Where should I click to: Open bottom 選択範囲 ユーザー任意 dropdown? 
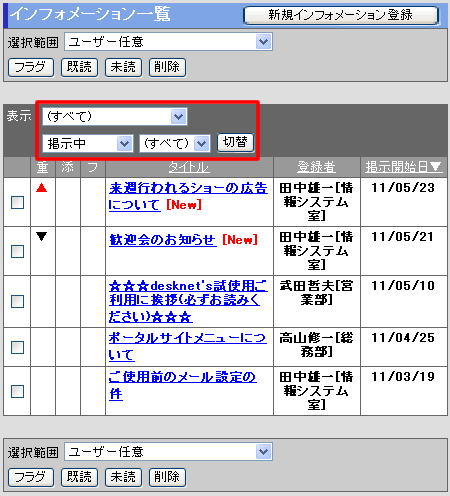(x=168, y=452)
